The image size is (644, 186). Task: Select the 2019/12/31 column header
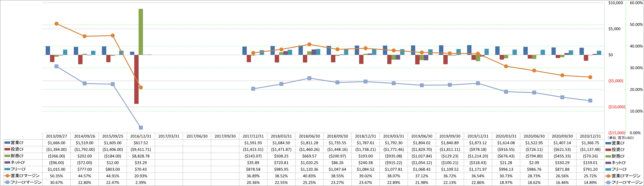click(x=478, y=136)
